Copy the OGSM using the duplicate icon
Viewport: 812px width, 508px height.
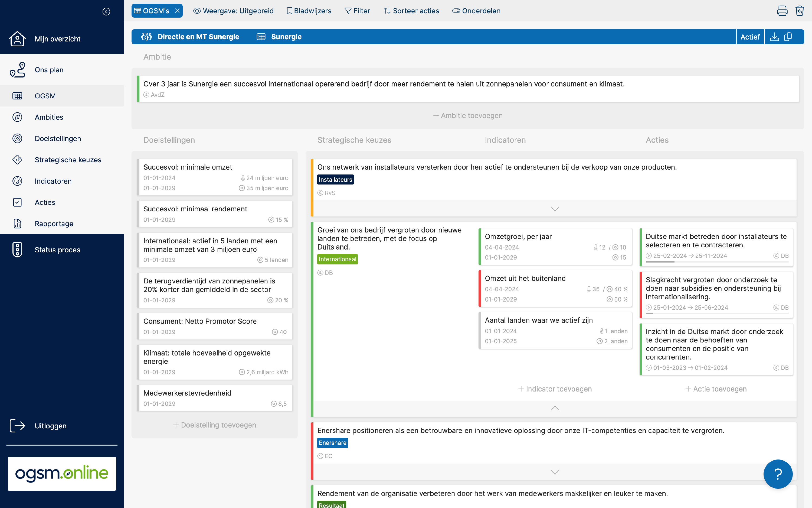tap(788, 37)
